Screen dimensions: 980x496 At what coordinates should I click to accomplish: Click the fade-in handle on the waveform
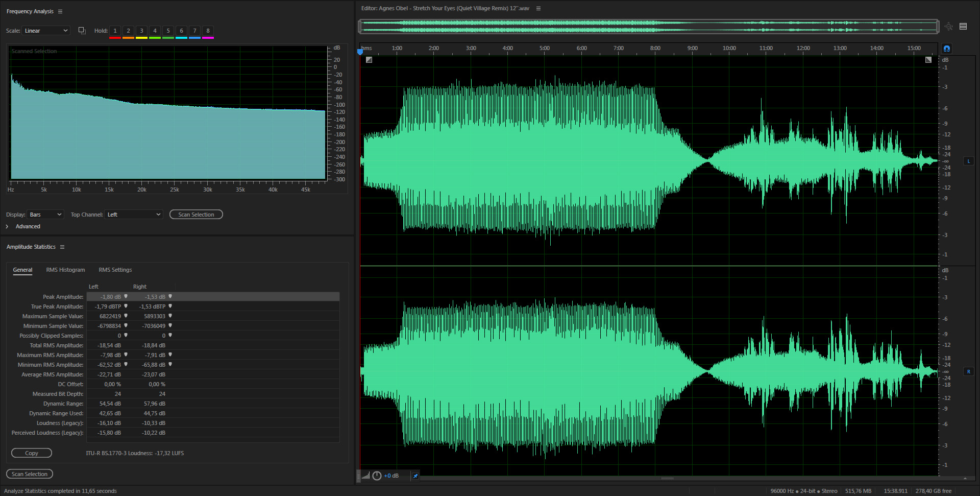pyautogui.click(x=369, y=60)
